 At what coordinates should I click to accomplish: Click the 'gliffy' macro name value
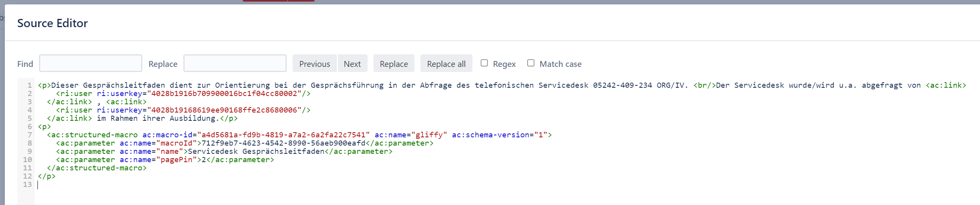pos(429,135)
